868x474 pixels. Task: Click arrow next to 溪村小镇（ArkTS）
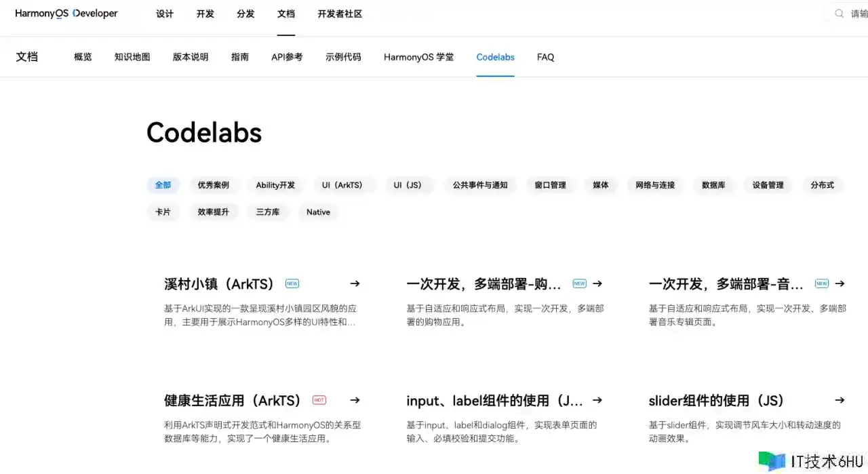tap(355, 283)
